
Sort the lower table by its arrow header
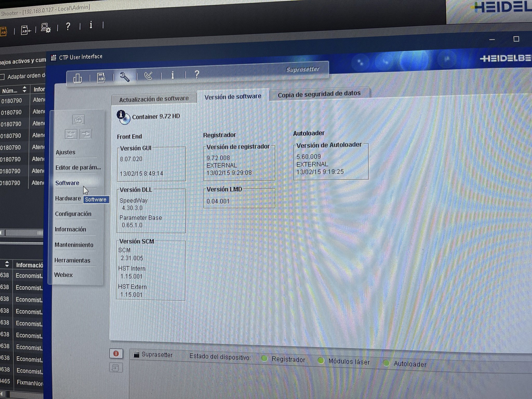[x=7, y=264]
